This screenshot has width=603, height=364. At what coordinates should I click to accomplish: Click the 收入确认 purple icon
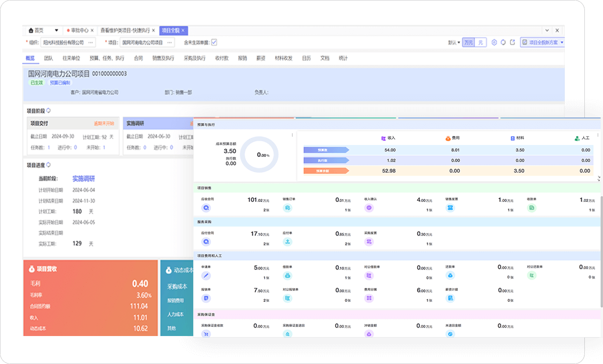[369, 208]
